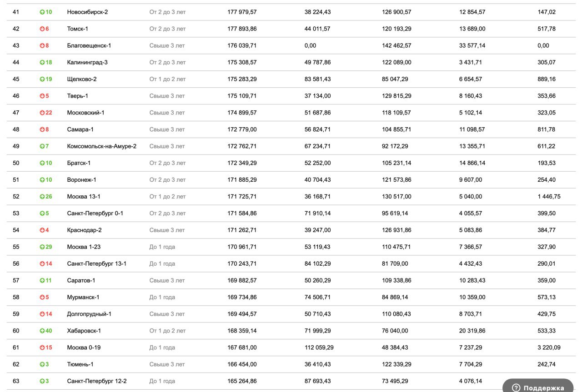This screenshot has width=582, height=392.
Task: Select Санкт-Петербург 13-1 store name
Action: 97,263
